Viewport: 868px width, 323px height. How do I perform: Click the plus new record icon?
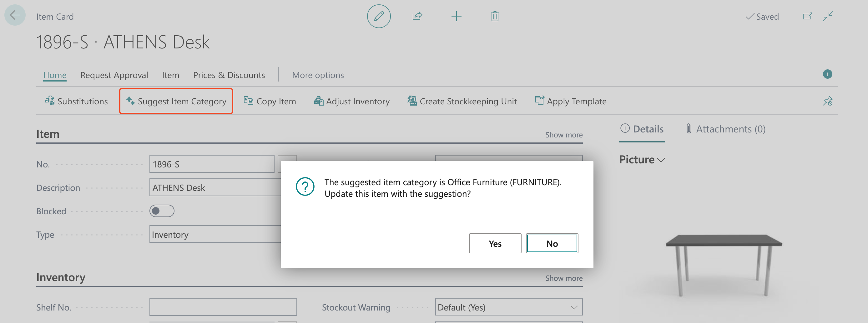tap(456, 16)
